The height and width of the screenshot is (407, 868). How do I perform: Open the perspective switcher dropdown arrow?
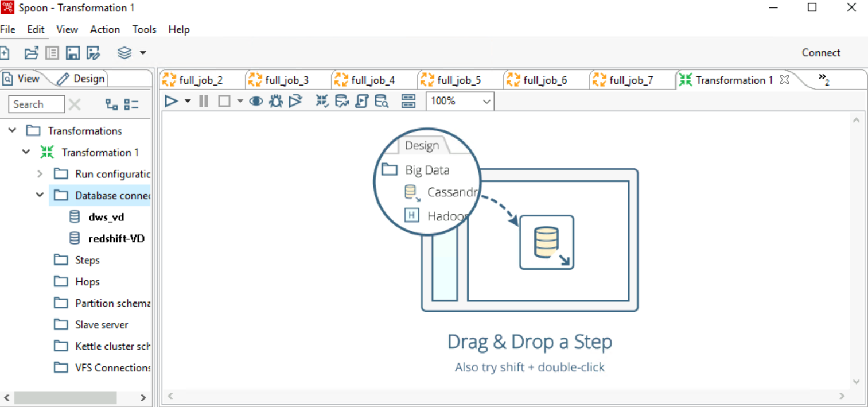coord(143,53)
